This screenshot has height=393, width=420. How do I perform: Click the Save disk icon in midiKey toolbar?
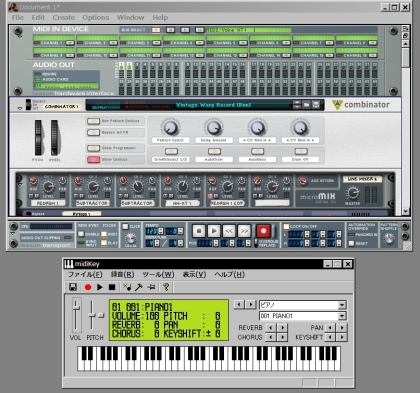pyautogui.click(x=73, y=287)
